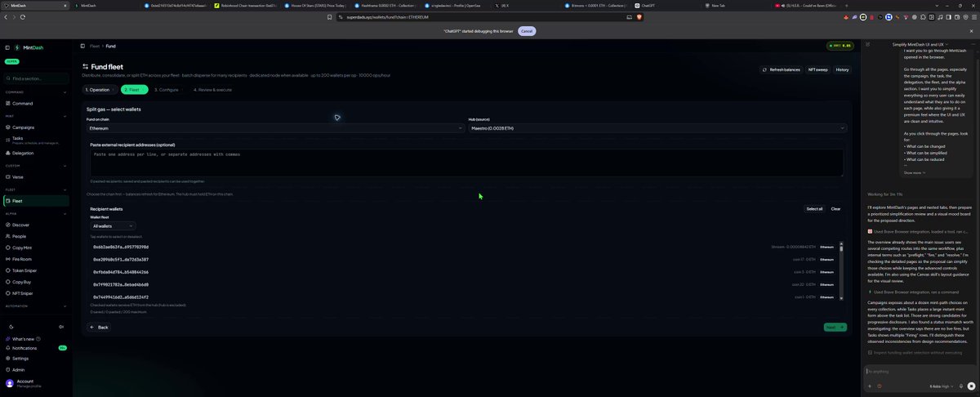Open Settings in the sidebar

click(20, 358)
